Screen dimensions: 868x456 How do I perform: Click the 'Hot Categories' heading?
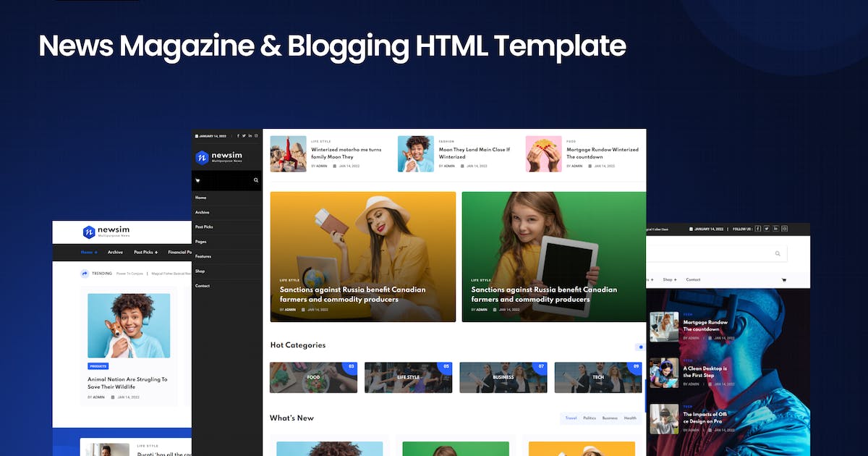298,345
